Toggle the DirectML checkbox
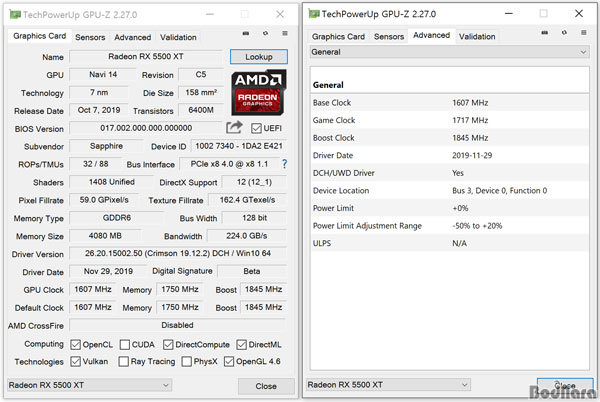The width and height of the screenshot is (600, 402). point(241,345)
